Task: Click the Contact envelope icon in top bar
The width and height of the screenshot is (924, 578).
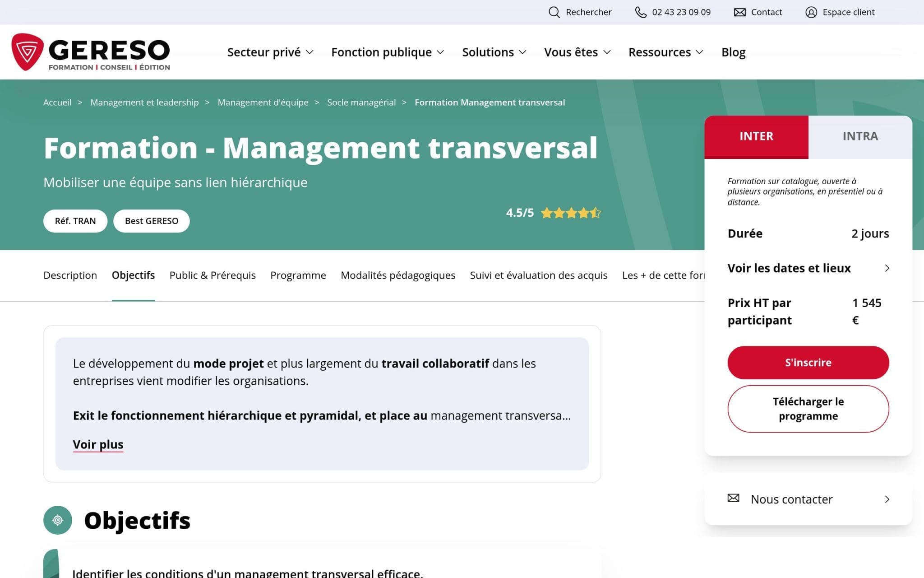Action: click(x=739, y=12)
